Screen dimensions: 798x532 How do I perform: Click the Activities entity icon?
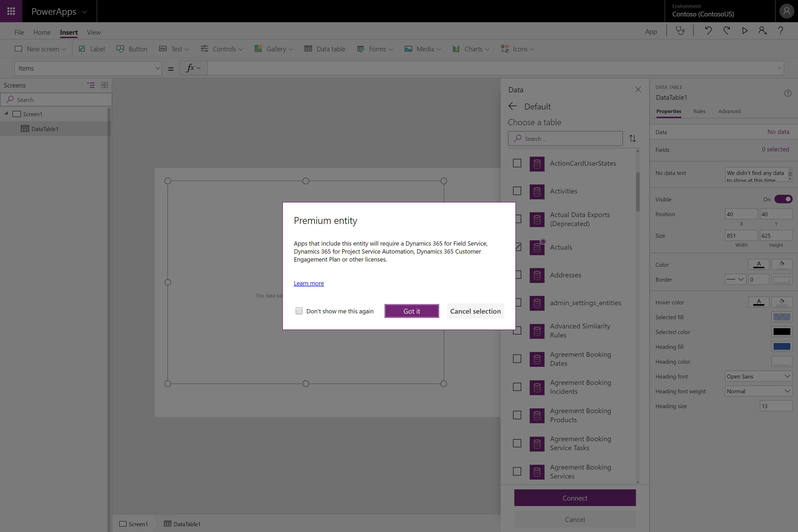[x=537, y=192]
